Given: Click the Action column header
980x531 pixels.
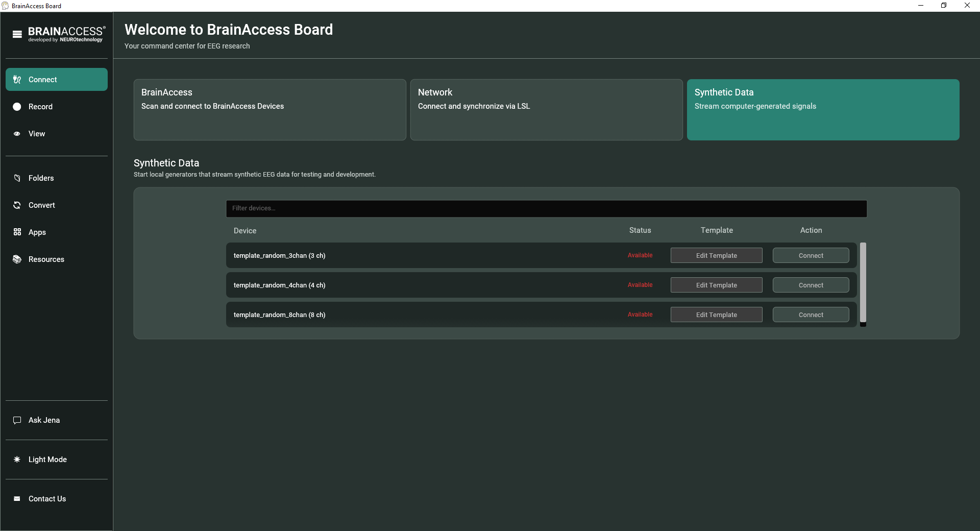Looking at the screenshot, I should click(811, 230).
